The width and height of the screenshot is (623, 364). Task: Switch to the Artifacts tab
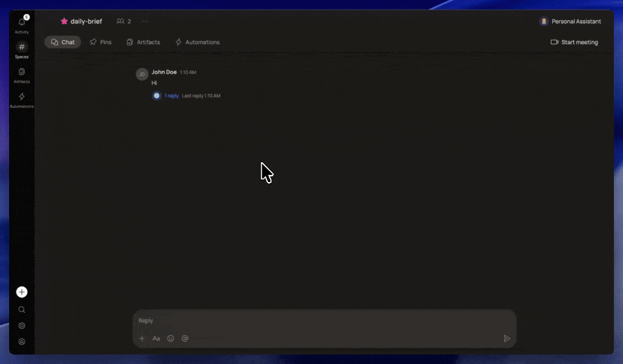(x=143, y=42)
